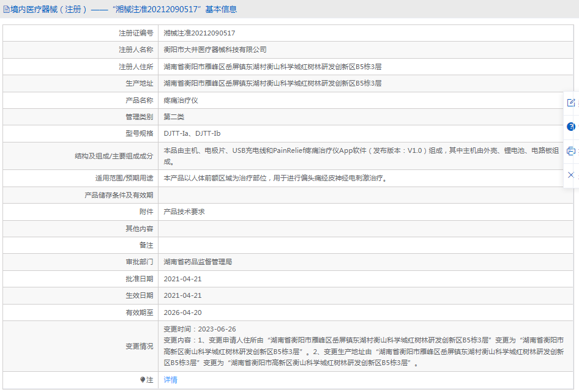Click the 注册人名称 label
Viewport: 579px width, 392px height.
tap(136, 50)
